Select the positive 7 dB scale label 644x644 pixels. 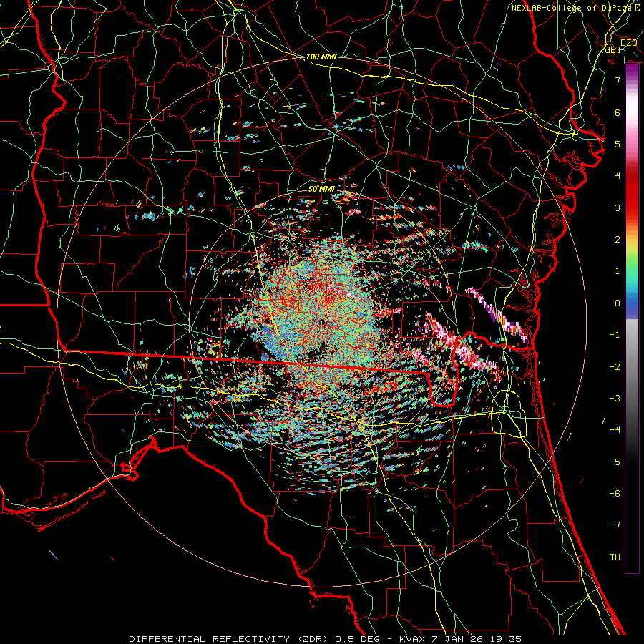click(618, 80)
